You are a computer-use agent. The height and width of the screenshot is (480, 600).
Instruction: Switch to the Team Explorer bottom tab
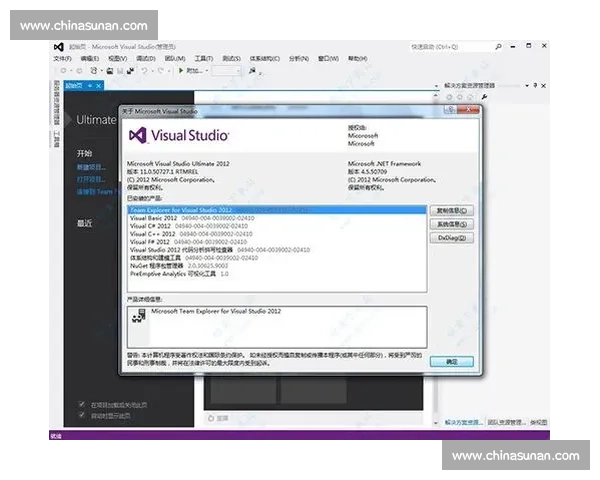(x=507, y=422)
